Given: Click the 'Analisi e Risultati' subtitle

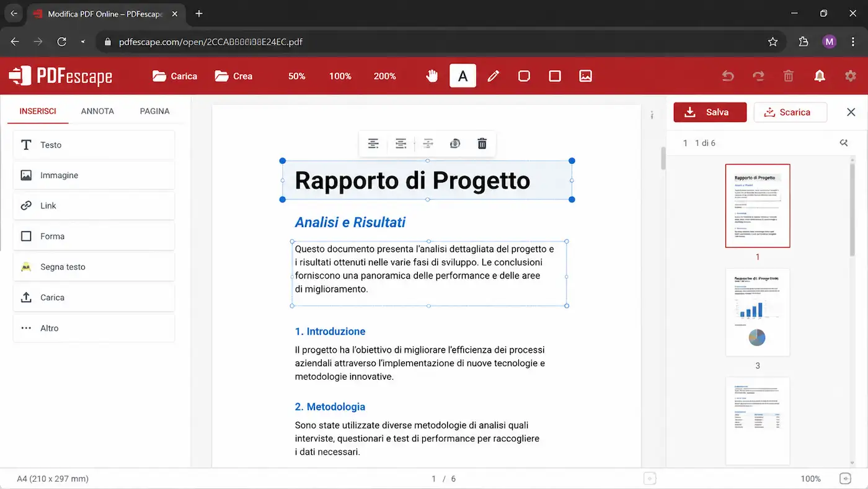Looking at the screenshot, I should pyautogui.click(x=350, y=222).
